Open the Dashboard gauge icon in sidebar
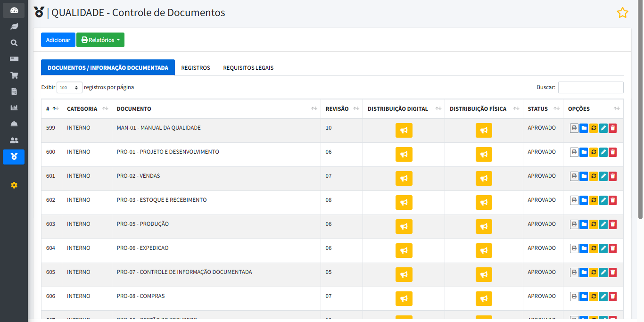 14,9
